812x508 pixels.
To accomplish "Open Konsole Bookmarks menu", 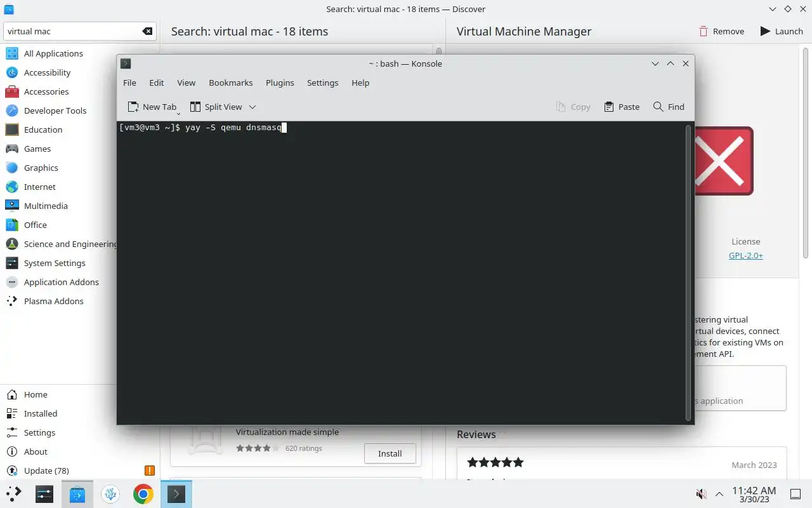I will (x=231, y=83).
